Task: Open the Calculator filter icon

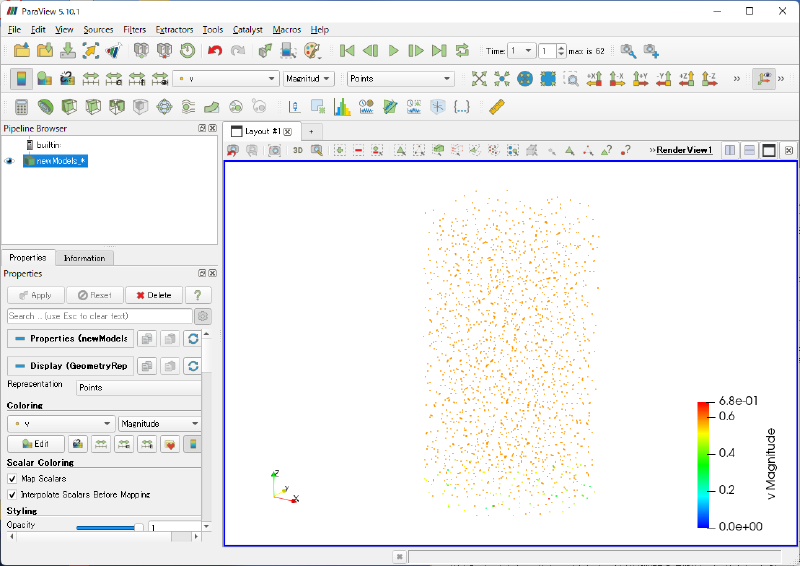Action: pyautogui.click(x=21, y=107)
